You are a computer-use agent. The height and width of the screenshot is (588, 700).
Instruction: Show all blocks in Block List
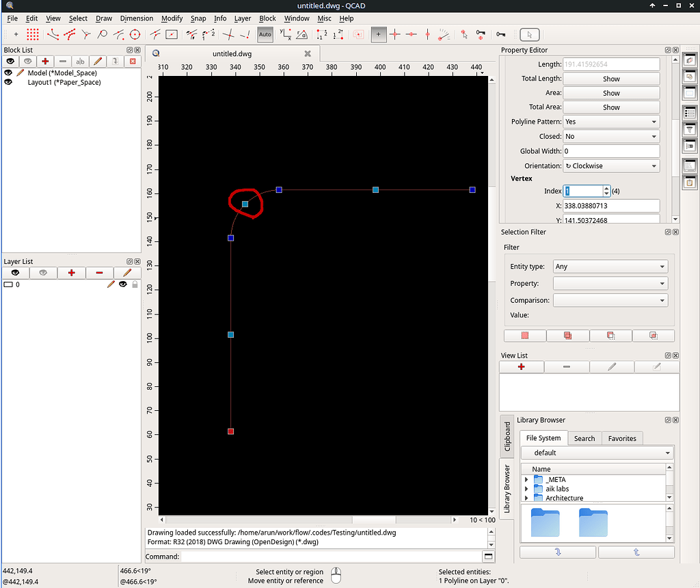10,61
